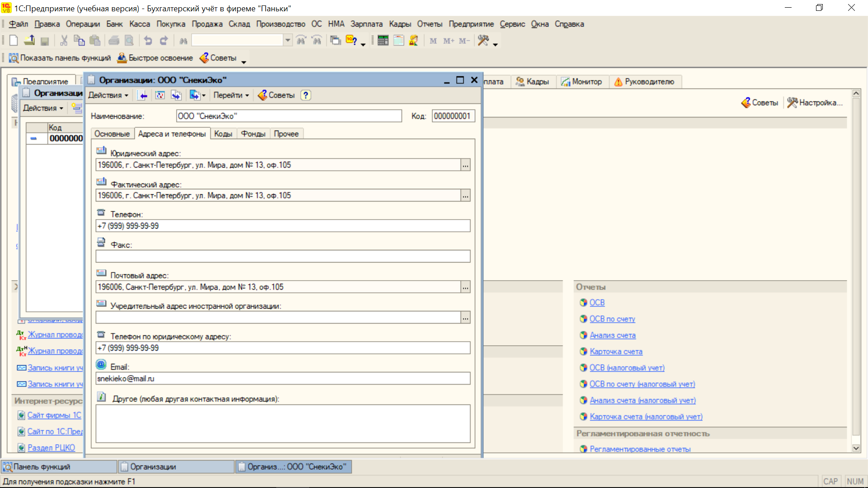Screen dimensions: 868x488
Task: Switch to Монитор tab in function panel
Action: tap(582, 82)
